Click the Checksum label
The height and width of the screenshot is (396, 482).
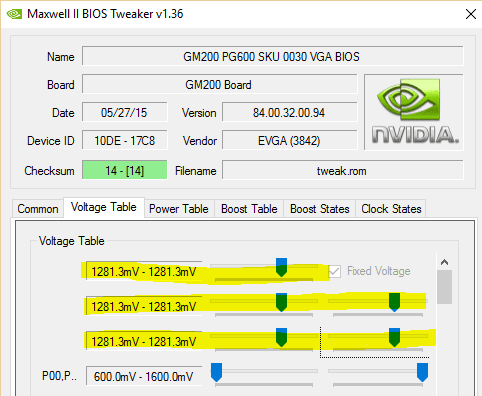(49, 171)
